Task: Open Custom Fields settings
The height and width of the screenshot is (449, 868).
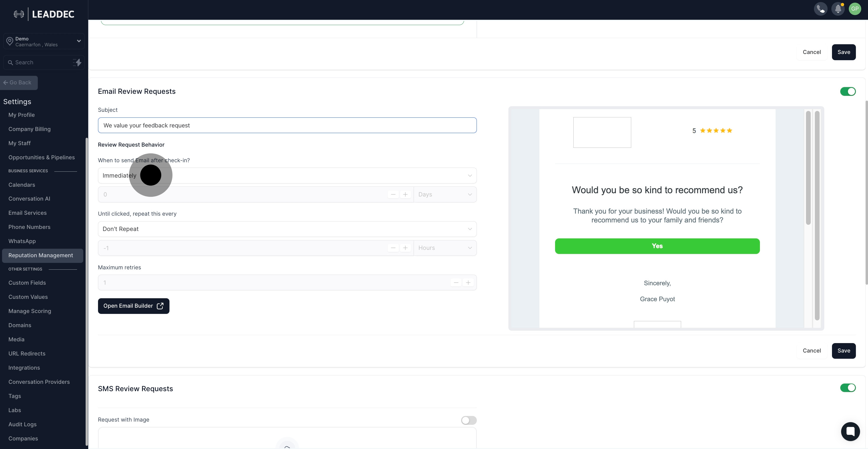Action: click(x=27, y=283)
